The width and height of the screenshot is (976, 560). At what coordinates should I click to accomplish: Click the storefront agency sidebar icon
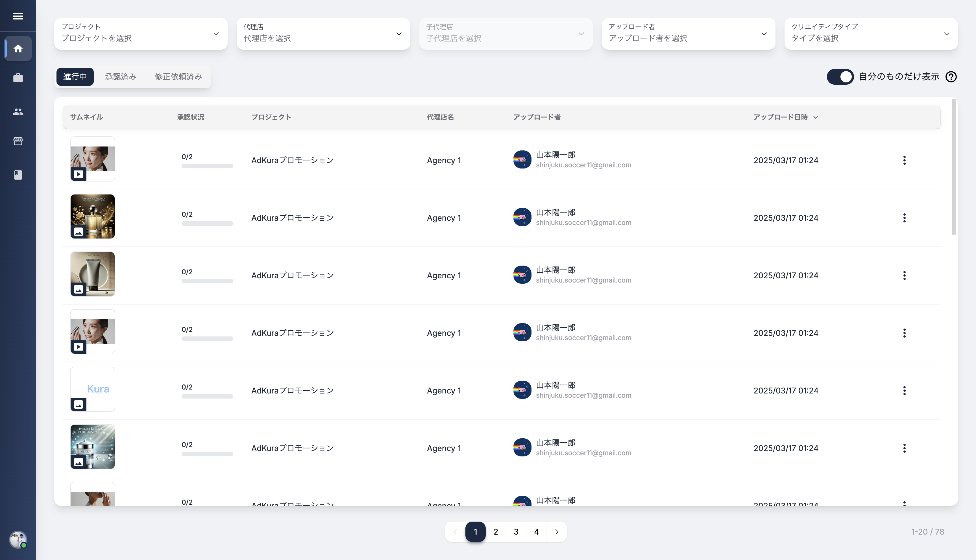pos(18,141)
